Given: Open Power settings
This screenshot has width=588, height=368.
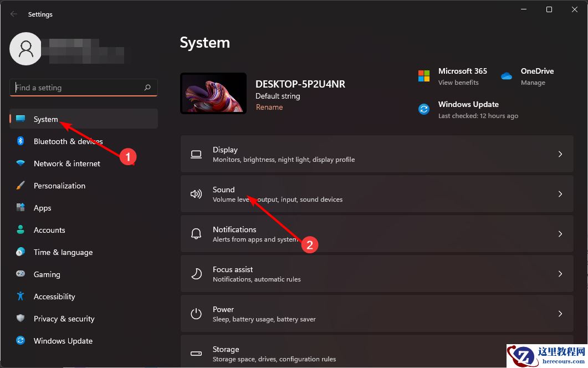Looking at the screenshot, I should 377,313.
